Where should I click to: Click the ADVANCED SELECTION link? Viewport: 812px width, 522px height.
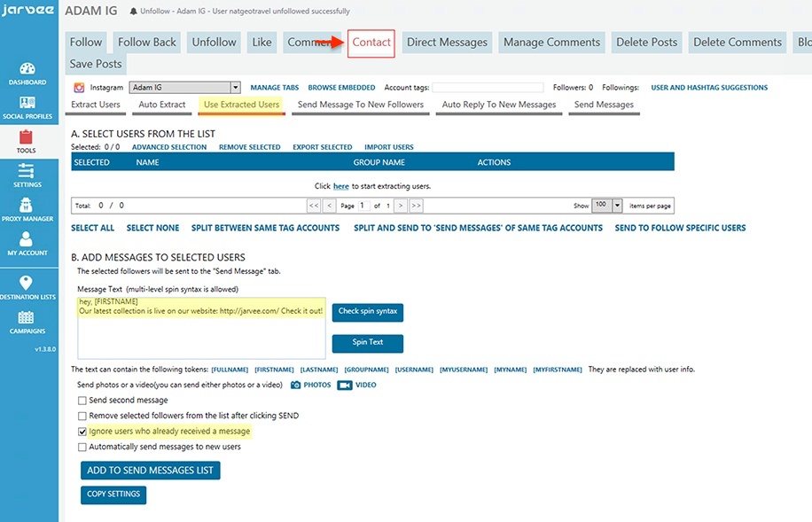pos(169,147)
